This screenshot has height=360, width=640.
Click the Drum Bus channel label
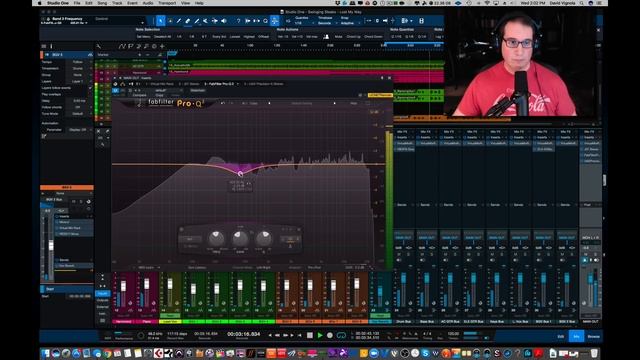point(404,322)
